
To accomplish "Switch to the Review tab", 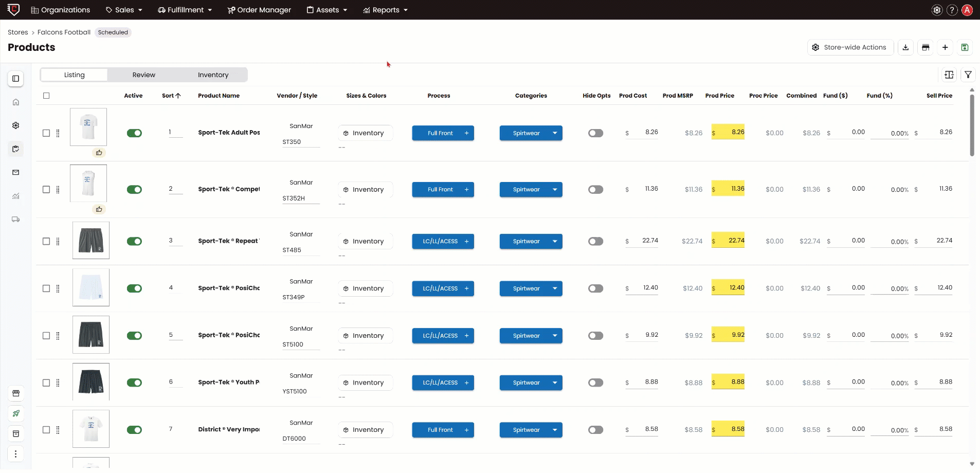I will click(x=143, y=75).
